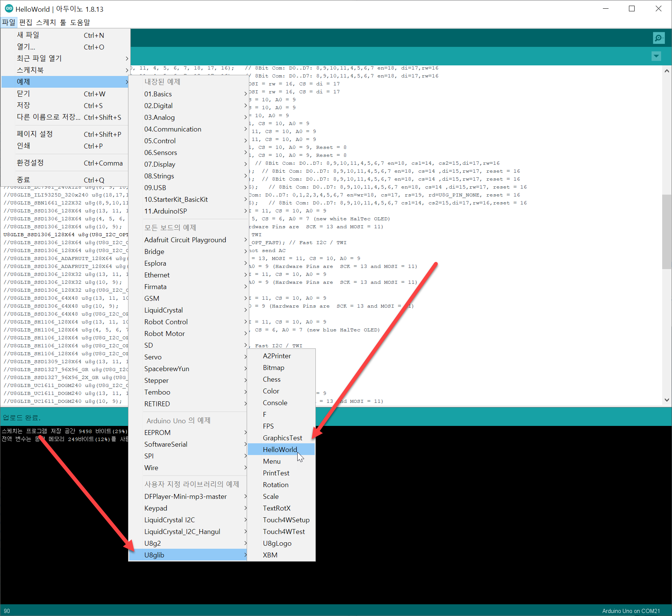This screenshot has height=616, width=672.
Task: Expand GSM library examples
Action: [x=188, y=299]
